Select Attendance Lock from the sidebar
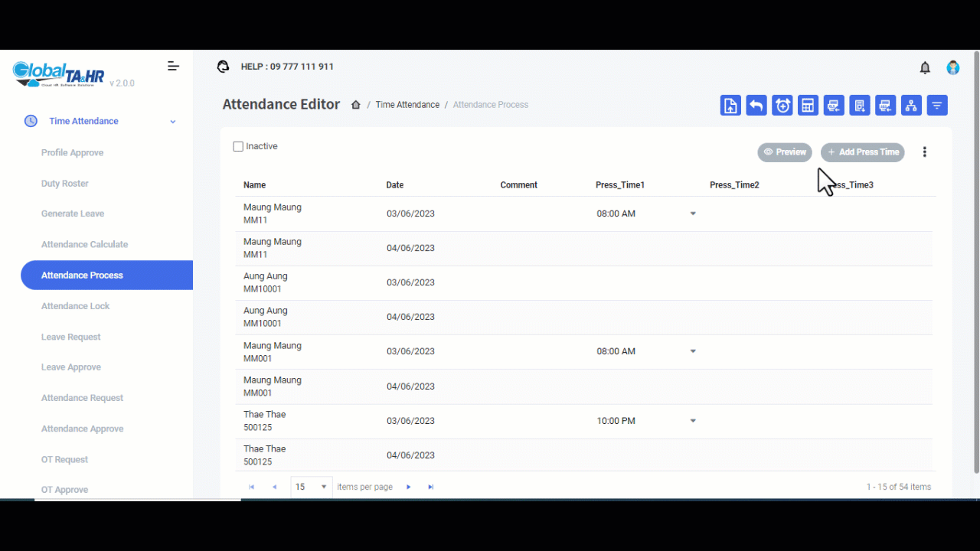The image size is (980, 551). pyautogui.click(x=76, y=306)
